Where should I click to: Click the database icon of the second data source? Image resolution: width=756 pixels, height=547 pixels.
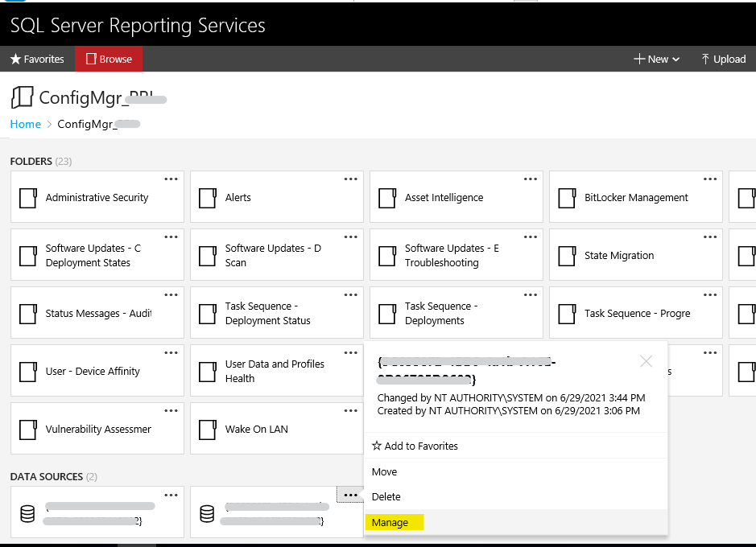coord(207,512)
